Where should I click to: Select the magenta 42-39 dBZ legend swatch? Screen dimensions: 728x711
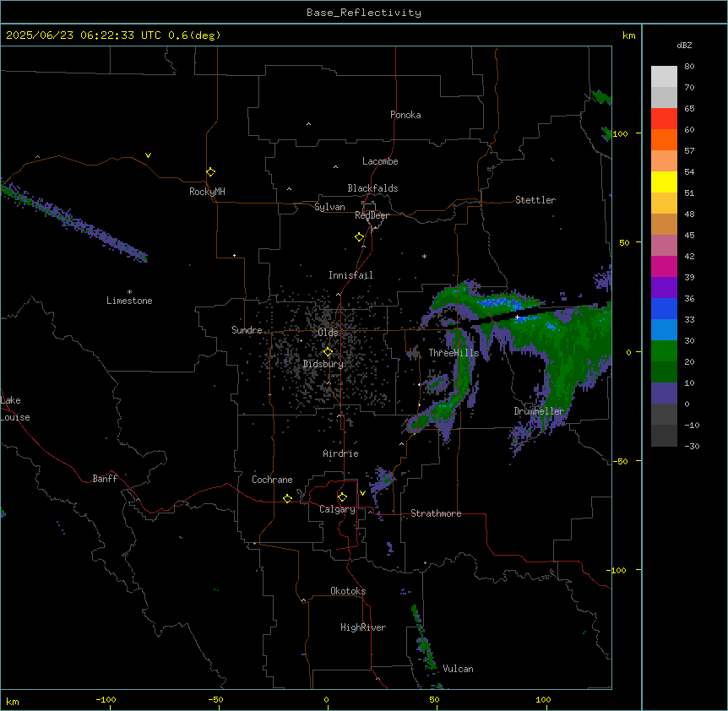click(664, 266)
